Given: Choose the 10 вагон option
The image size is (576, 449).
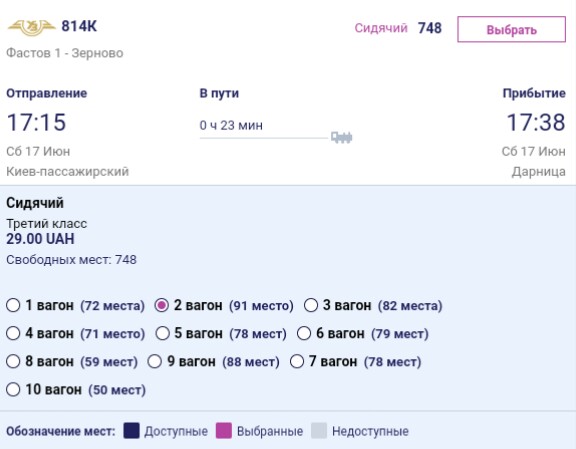Looking at the screenshot, I should tap(13, 389).
